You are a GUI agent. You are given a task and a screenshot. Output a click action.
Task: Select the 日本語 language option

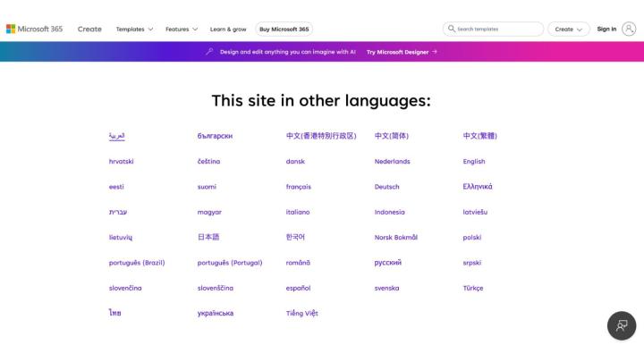pyautogui.click(x=208, y=238)
